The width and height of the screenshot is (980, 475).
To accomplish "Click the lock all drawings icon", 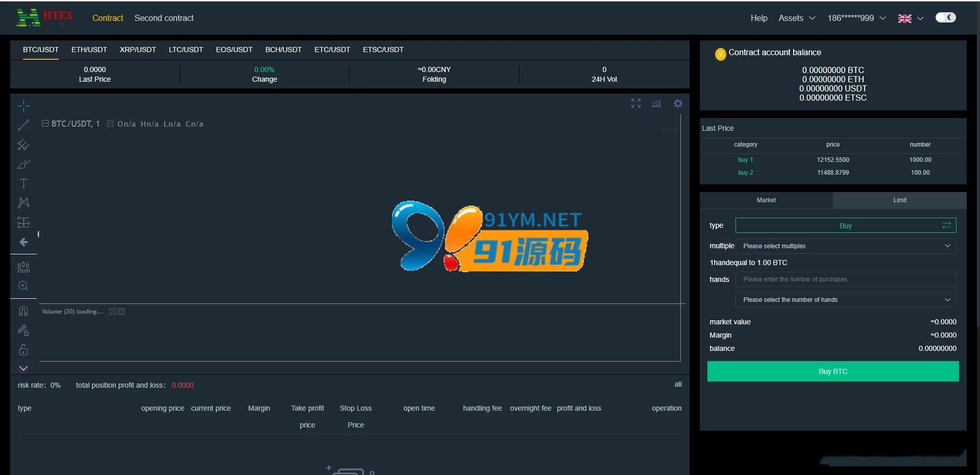I will tap(23, 350).
